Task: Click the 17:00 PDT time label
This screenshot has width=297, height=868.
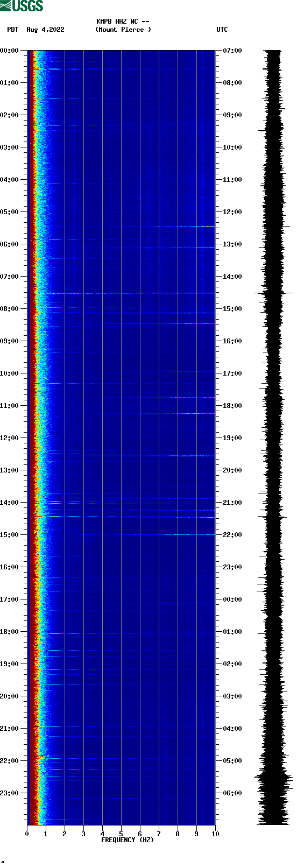Action: coord(10,599)
